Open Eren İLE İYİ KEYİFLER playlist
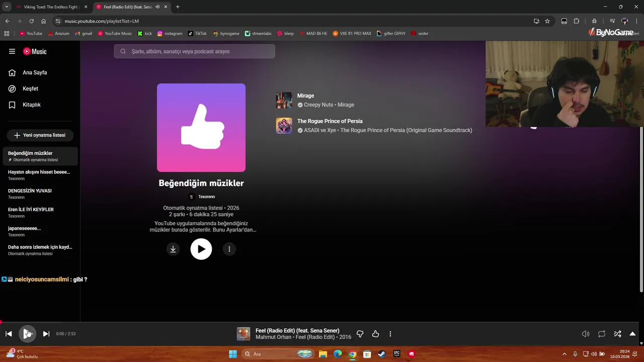The width and height of the screenshot is (644, 362). click(x=40, y=212)
